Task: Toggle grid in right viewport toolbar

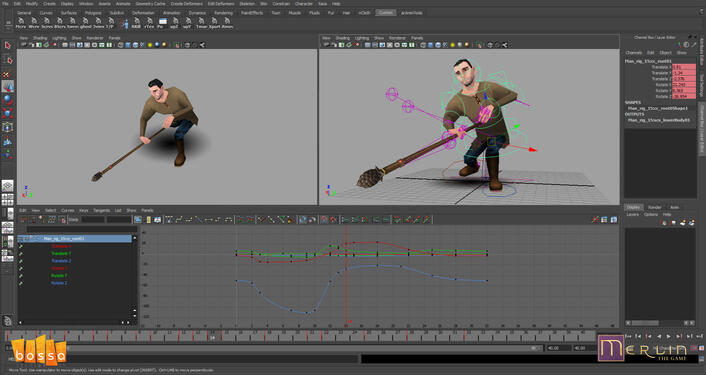Action: tap(367, 45)
